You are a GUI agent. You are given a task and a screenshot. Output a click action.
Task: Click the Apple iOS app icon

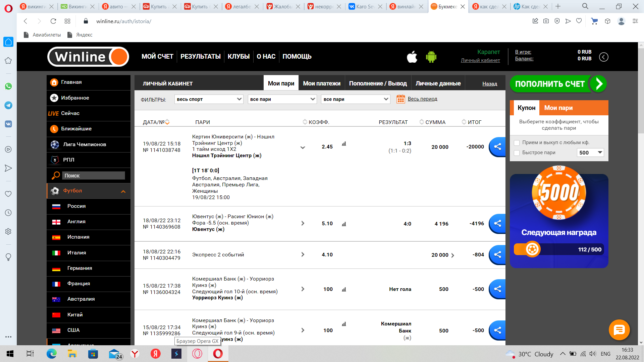(x=412, y=57)
